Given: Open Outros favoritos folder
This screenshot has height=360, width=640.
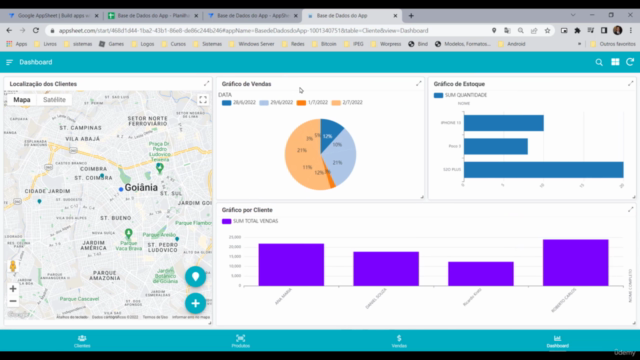Looking at the screenshot, I should click(x=613, y=44).
